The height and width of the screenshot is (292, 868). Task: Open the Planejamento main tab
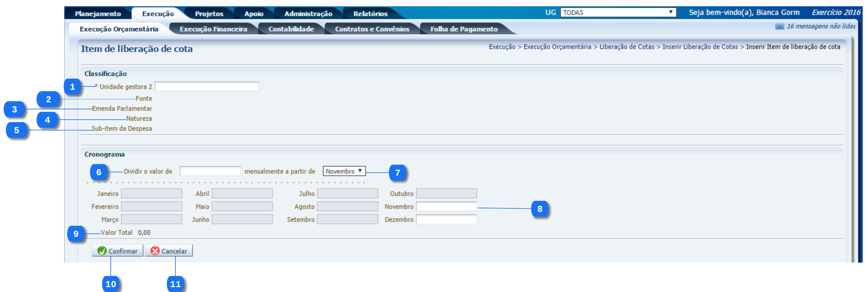[98, 13]
